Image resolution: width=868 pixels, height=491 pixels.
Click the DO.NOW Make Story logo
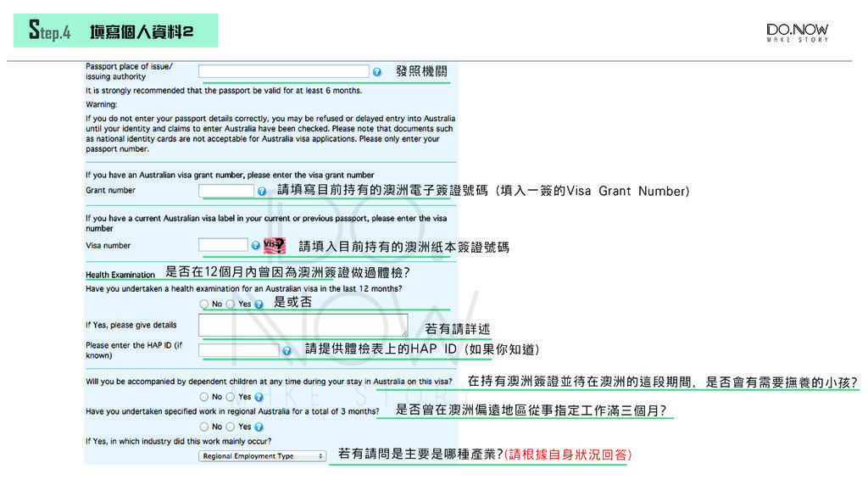tap(797, 32)
